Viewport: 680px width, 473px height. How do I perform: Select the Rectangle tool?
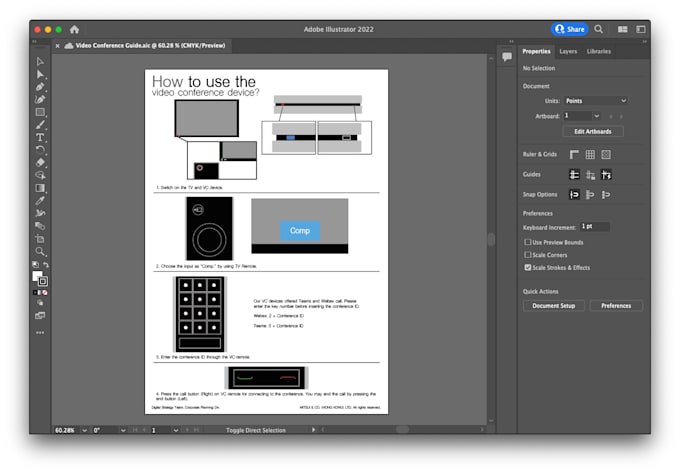tap(40, 111)
